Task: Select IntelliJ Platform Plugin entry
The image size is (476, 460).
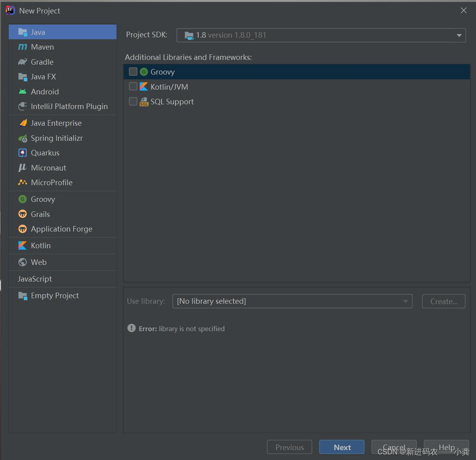Action: pos(63,106)
